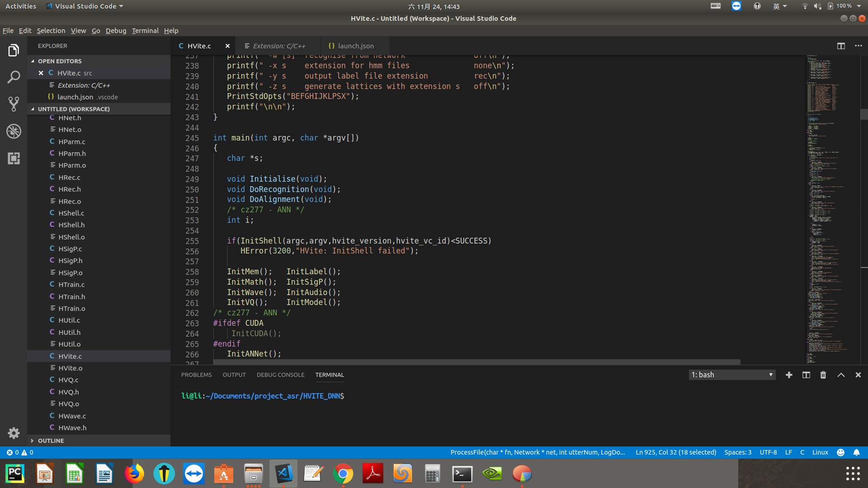Click the UTF-8 encoding status item
This screenshot has width=868, height=488.
click(768, 452)
